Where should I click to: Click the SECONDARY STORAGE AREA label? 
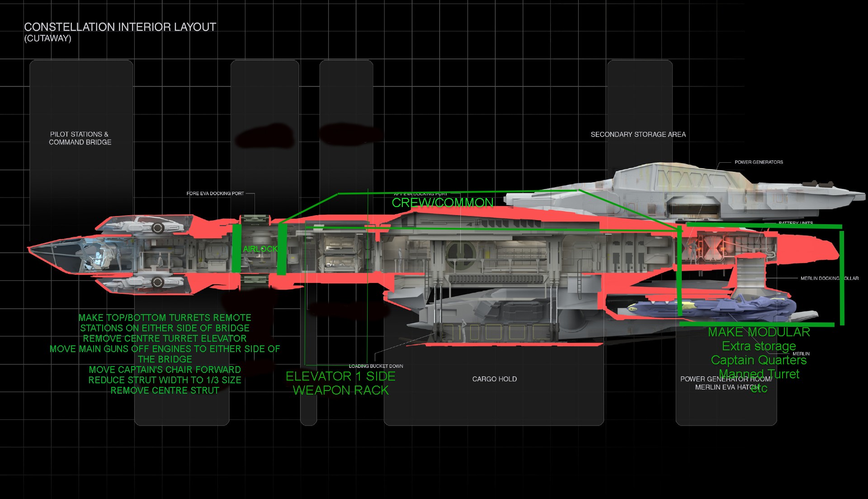(x=638, y=134)
